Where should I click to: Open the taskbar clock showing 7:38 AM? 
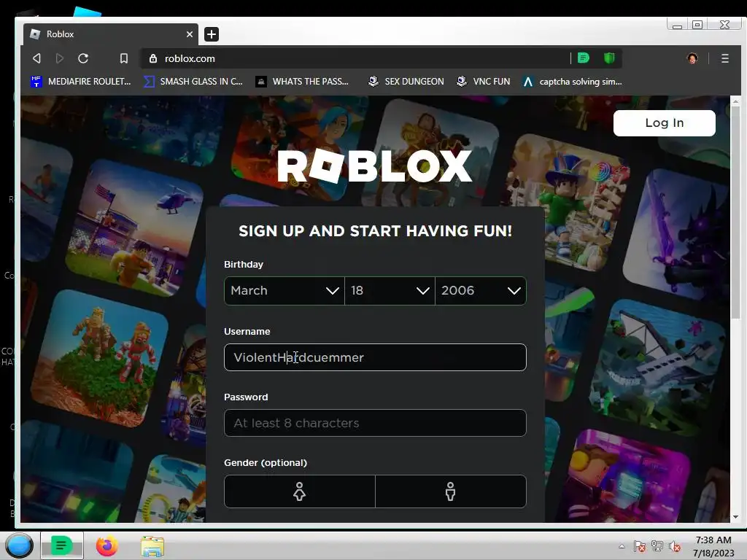pyautogui.click(x=713, y=546)
